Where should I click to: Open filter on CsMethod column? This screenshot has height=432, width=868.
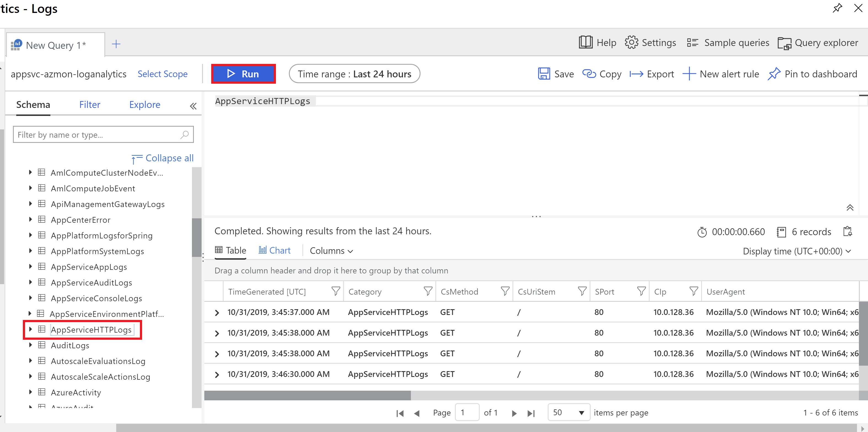point(505,291)
